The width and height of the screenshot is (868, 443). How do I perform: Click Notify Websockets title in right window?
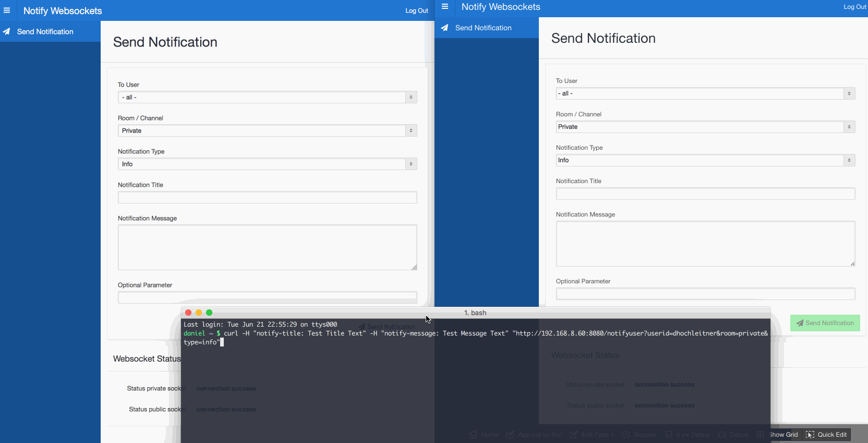(x=501, y=7)
